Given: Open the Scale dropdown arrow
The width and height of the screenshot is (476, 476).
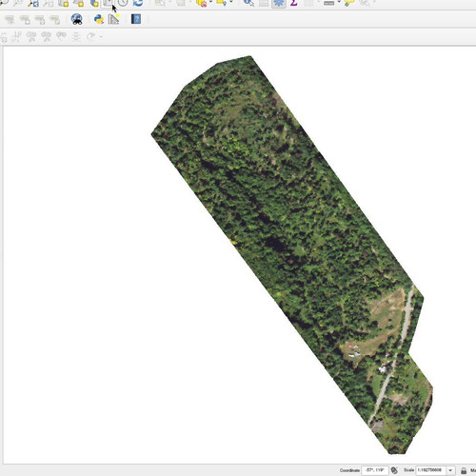Looking at the screenshot, I should pyautogui.click(x=450, y=470).
